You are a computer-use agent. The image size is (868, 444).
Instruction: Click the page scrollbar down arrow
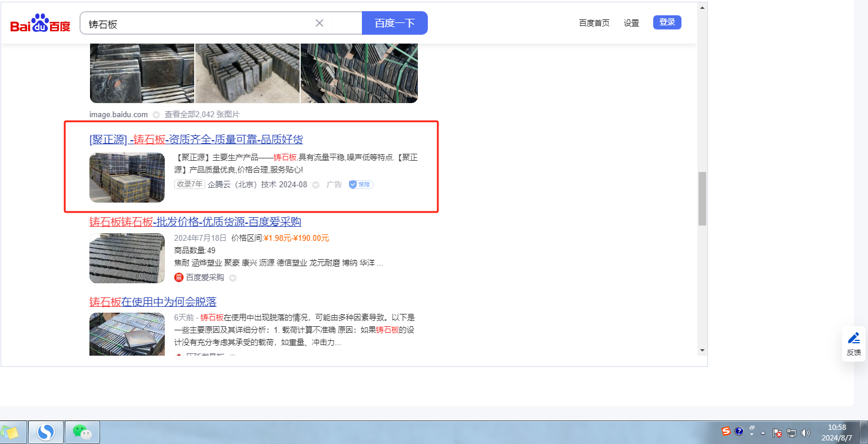click(702, 350)
